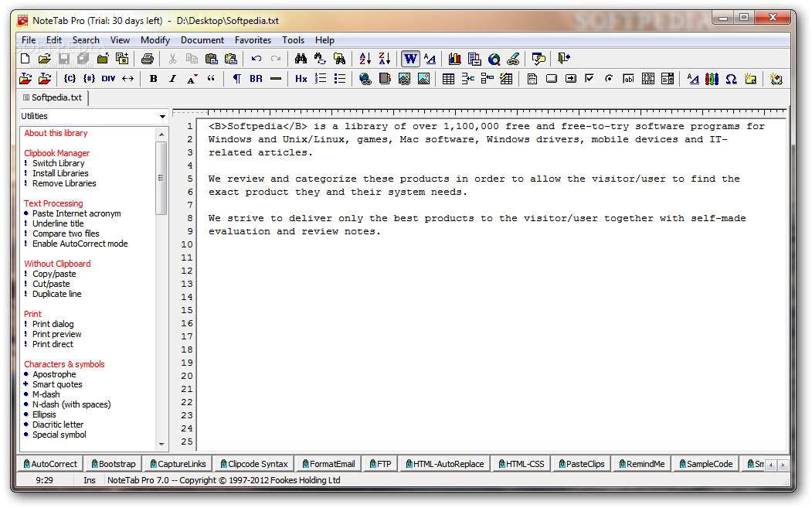Search files on disk with folder binoculars icon
Screen dimensions: 812x508
tap(340, 59)
